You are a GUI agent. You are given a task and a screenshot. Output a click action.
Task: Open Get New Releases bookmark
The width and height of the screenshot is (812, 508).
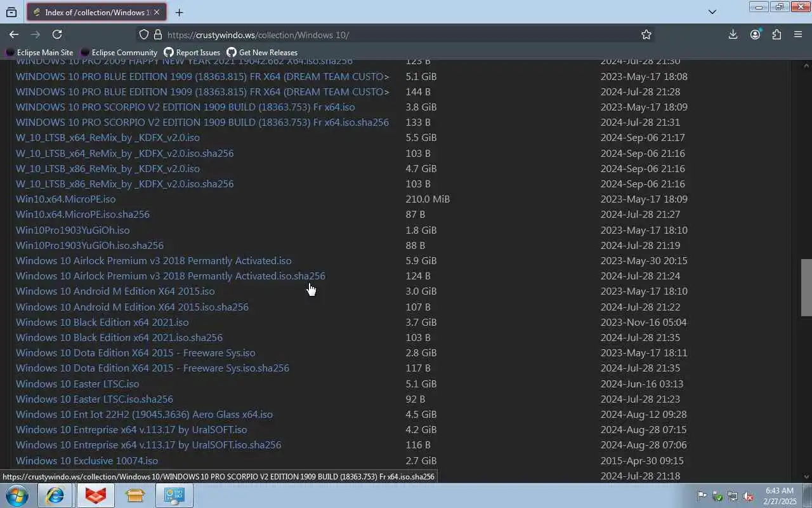[x=262, y=53]
